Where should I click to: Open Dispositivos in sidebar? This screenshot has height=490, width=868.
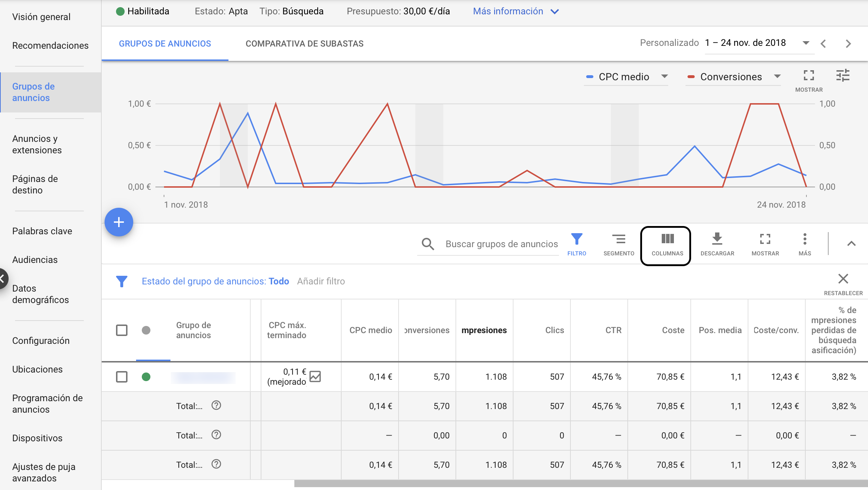pyautogui.click(x=37, y=438)
